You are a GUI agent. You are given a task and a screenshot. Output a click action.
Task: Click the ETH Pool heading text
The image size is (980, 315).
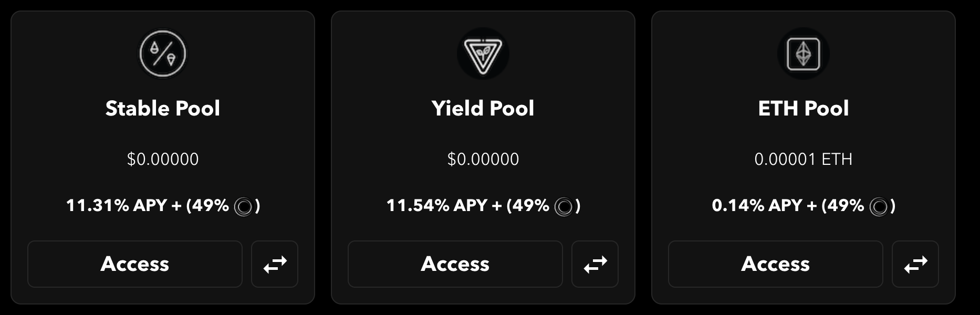803,109
